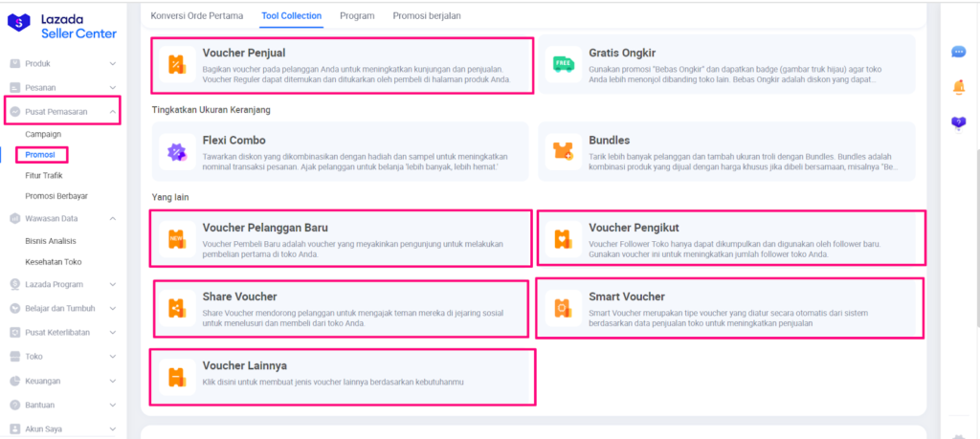Click the Akun Saya sidebar icon
The height and width of the screenshot is (439, 980).
15,429
